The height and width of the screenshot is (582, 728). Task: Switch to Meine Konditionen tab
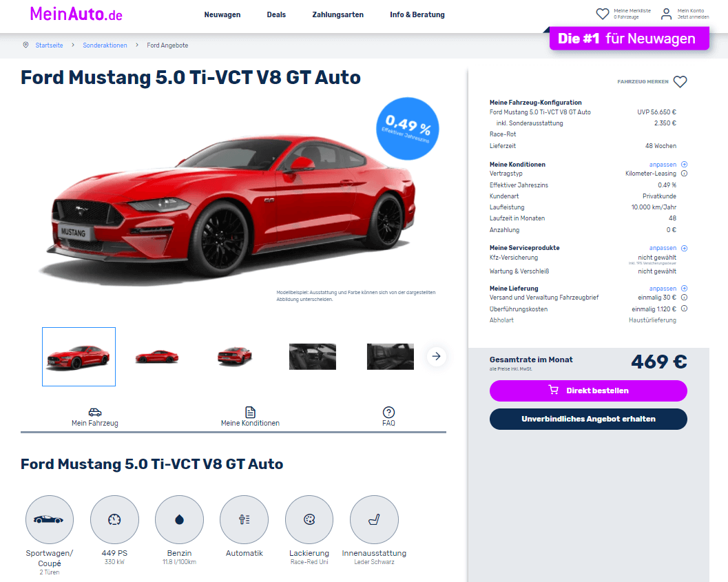250,417
